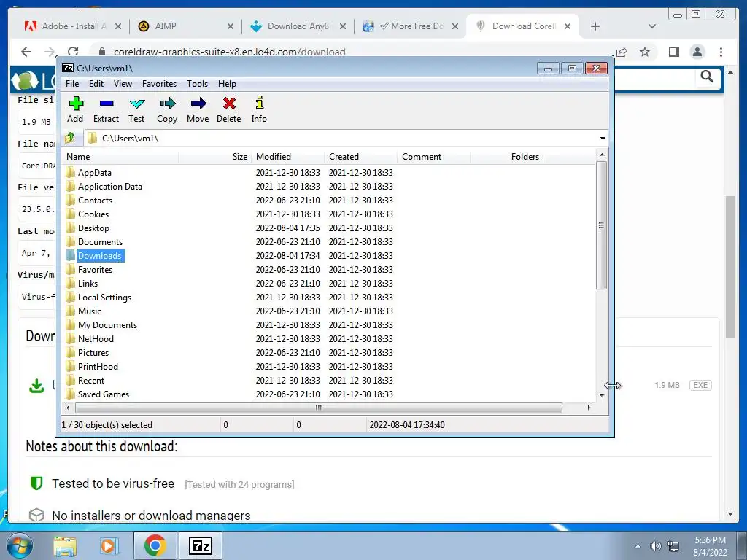Viewport: 747px width, 560px height.
Task: Select the Saved Games folder
Action: [104, 394]
